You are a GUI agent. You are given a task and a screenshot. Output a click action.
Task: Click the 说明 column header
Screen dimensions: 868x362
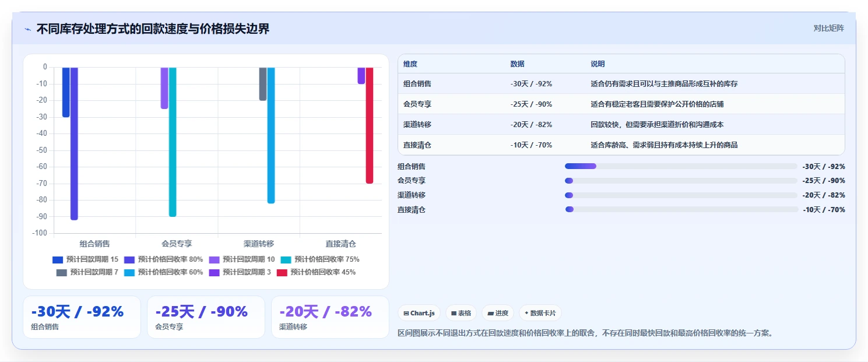(598, 64)
